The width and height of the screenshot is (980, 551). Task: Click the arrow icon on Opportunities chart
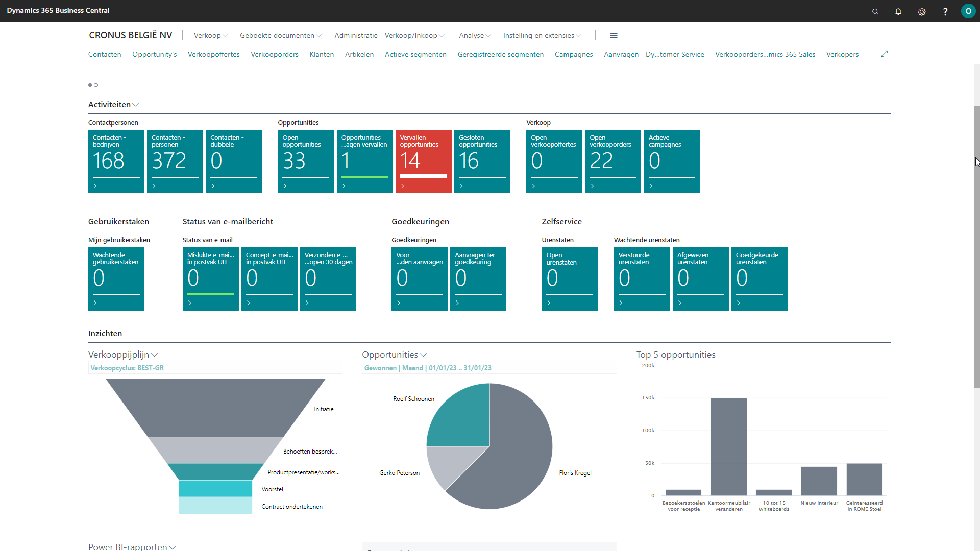click(422, 355)
